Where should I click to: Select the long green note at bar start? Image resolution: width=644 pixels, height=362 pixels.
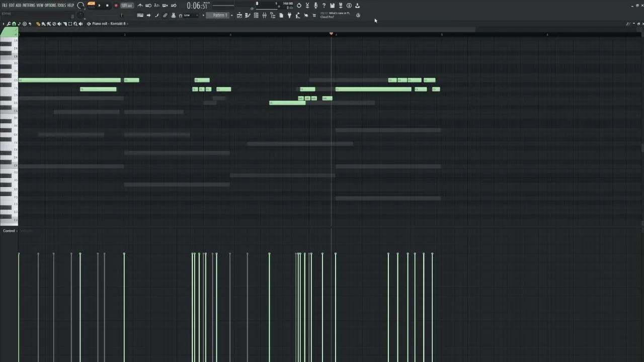(x=69, y=80)
